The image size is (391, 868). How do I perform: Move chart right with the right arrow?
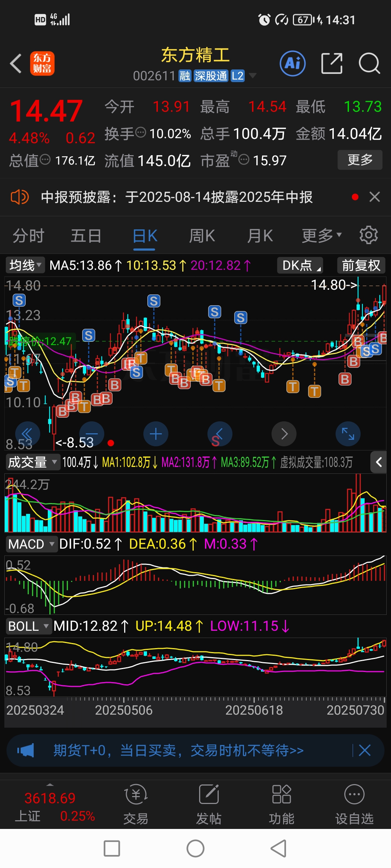284,434
